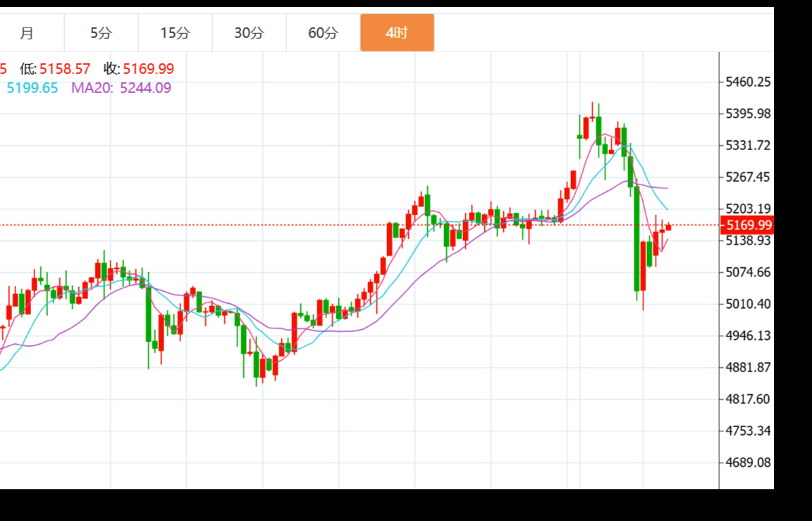Viewport: 812px width, 521px height.
Task: Select the 5分 timeframe tab
Action: pos(101,32)
